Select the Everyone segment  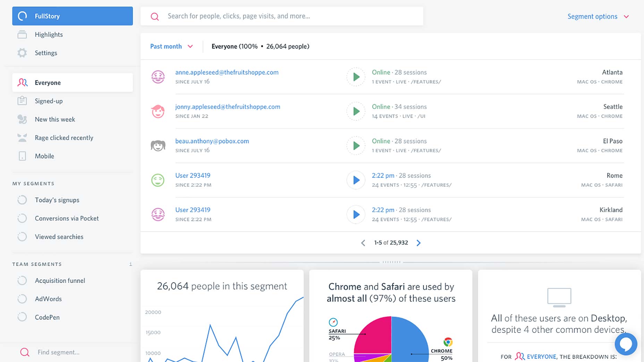tap(72, 83)
